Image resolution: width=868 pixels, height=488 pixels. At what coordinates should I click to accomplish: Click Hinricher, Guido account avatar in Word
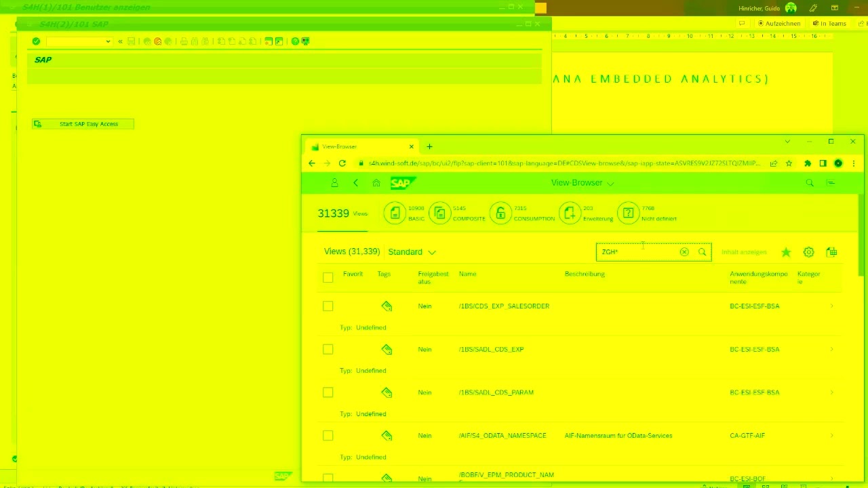coord(791,8)
